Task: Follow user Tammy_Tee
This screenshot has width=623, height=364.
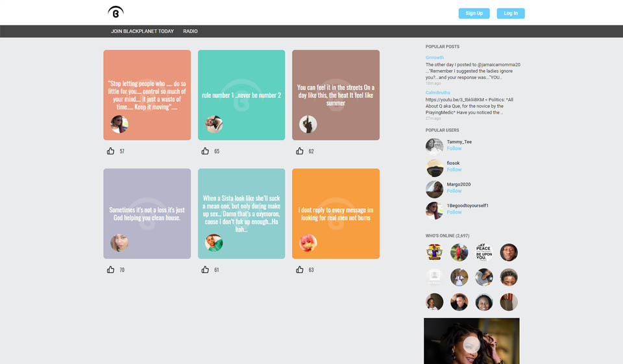Action: pos(454,149)
